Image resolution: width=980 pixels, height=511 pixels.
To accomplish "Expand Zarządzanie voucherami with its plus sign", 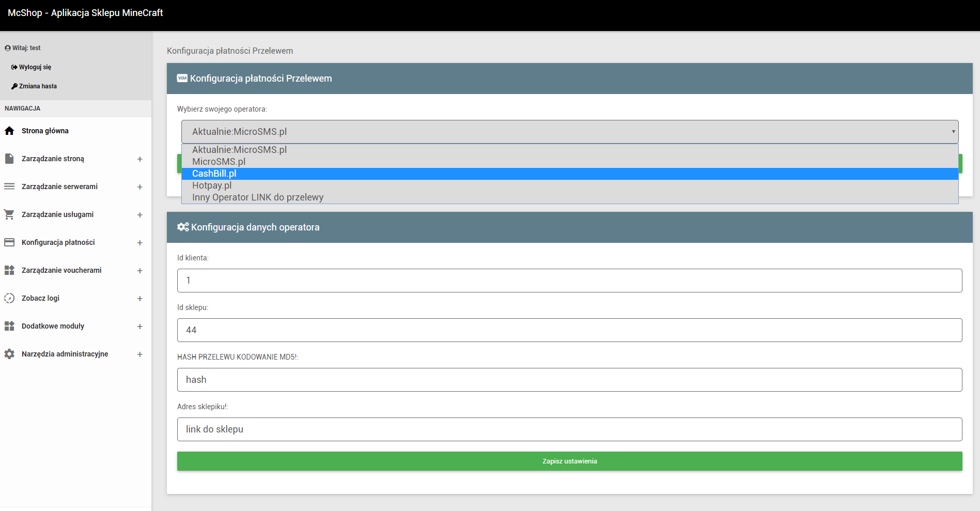I will point(139,271).
